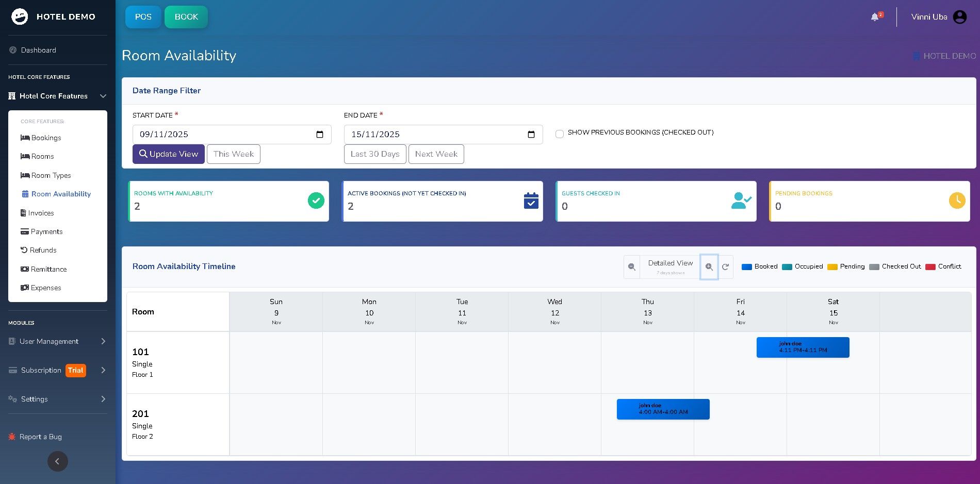Open the Start Date calendar picker icon
Screen dimensions: 980x484
[320, 135]
